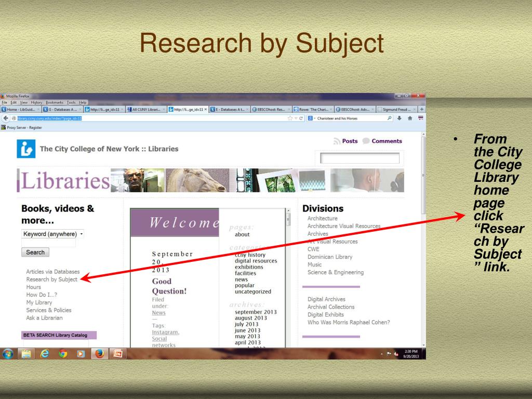Screen dimensions: 532x399
Task: Click the clock in system tray
Action: pos(411,354)
